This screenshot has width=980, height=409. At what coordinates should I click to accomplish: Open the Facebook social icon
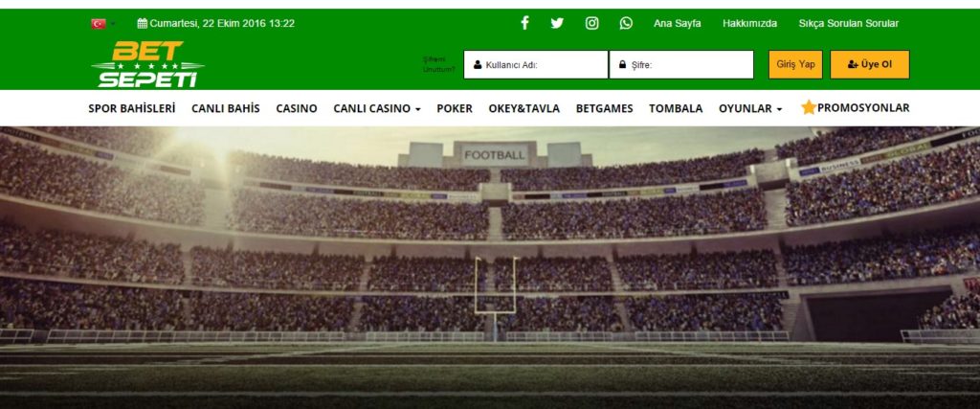pyautogui.click(x=525, y=23)
